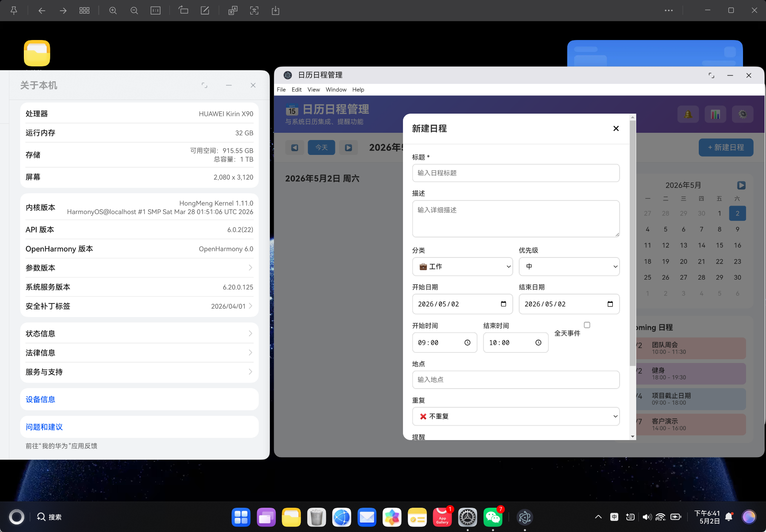Click into the 地点 input field

516,380
